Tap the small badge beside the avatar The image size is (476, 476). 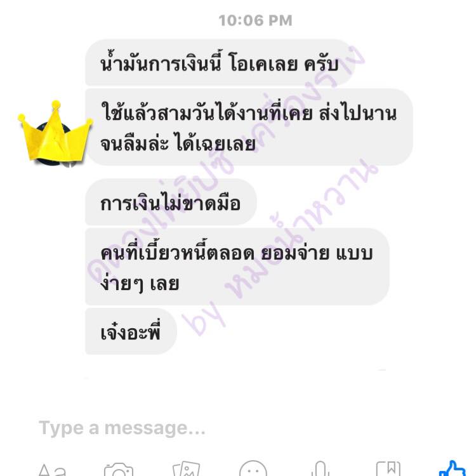click(69, 164)
